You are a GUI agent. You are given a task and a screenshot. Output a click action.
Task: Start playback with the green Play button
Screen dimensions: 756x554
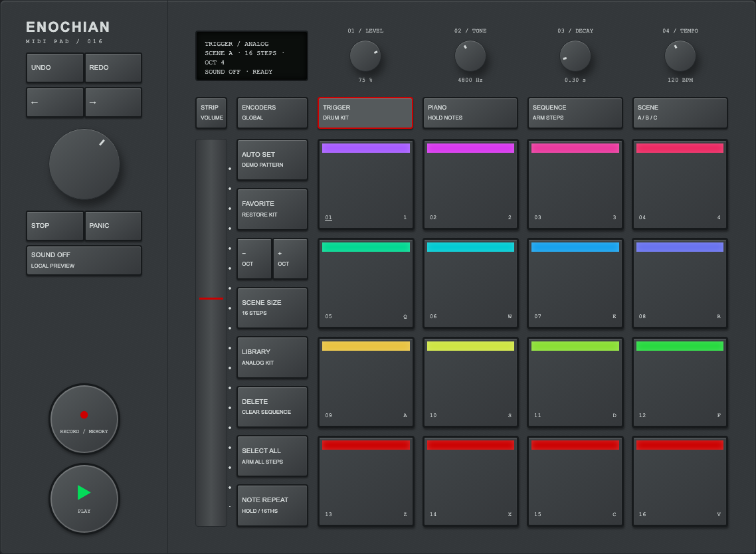coord(84,499)
